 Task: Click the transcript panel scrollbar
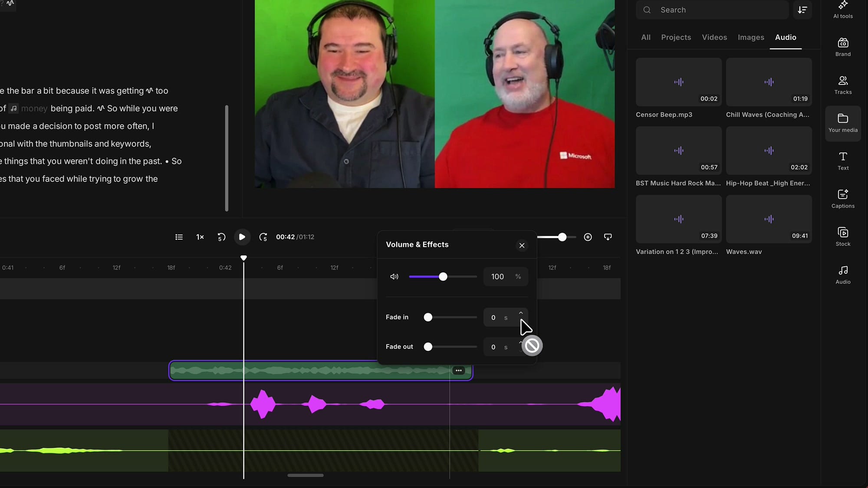point(227,158)
